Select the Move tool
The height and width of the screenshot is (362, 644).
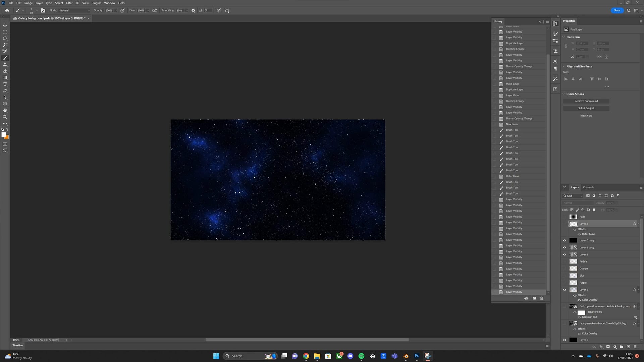click(x=5, y=25)
